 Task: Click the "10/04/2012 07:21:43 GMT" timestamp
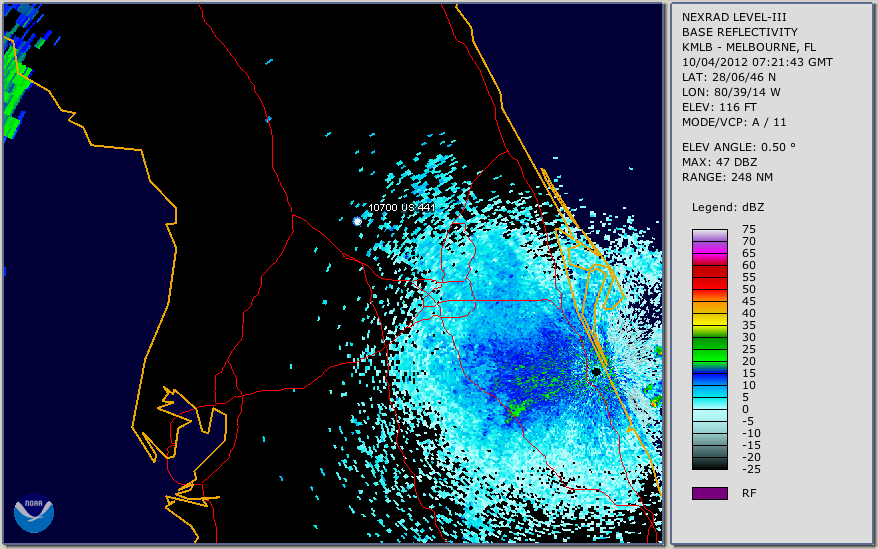757,62
